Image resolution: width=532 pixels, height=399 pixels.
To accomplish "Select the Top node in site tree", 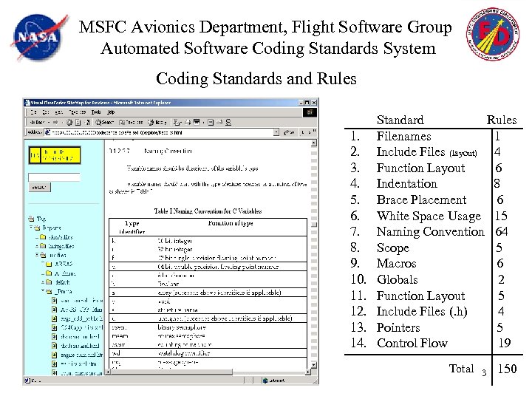I will coord(41,219).
